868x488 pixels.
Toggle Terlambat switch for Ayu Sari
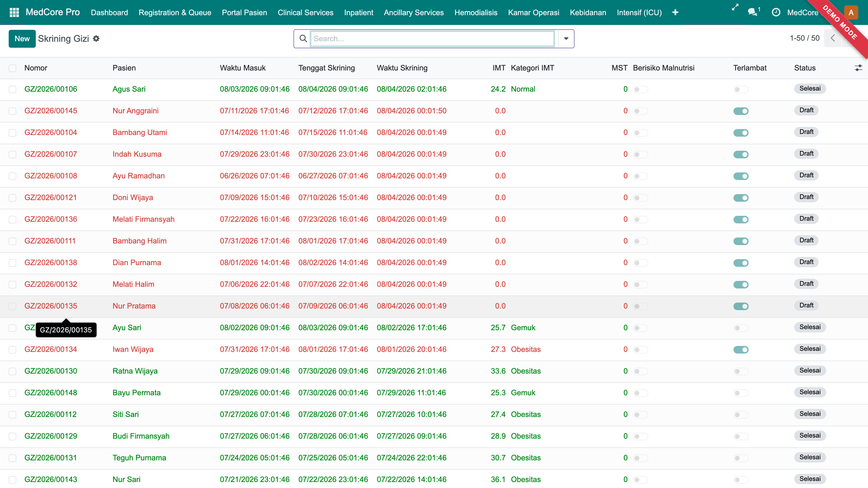(x=741, y=328)
